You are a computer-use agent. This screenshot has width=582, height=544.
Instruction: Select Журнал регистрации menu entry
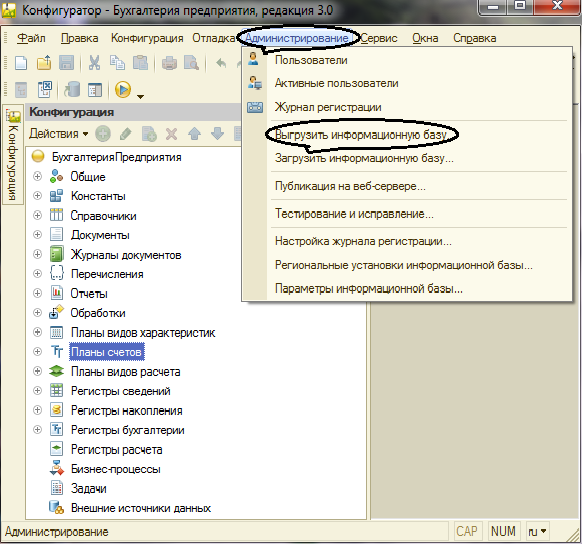[406, 107]
